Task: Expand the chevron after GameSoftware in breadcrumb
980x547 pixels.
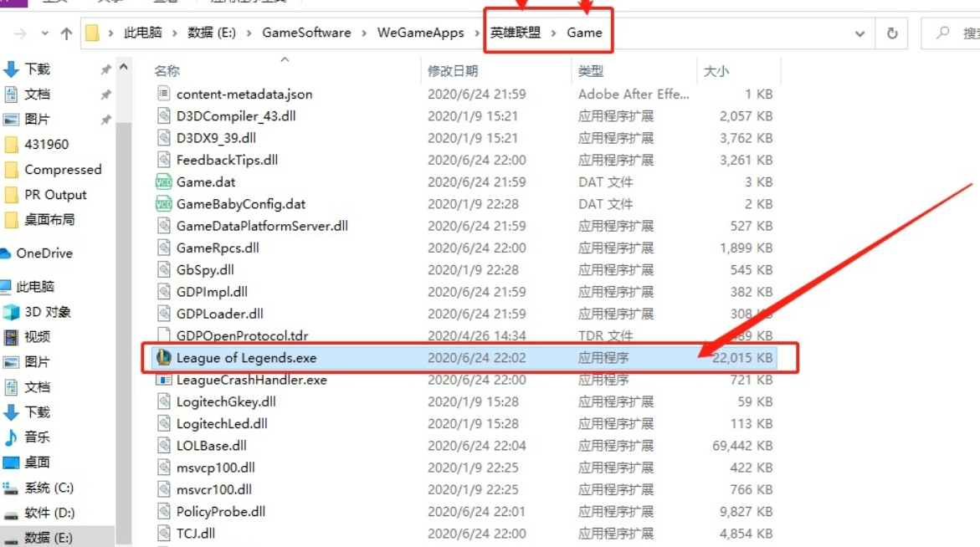Action: click(364, 33)
